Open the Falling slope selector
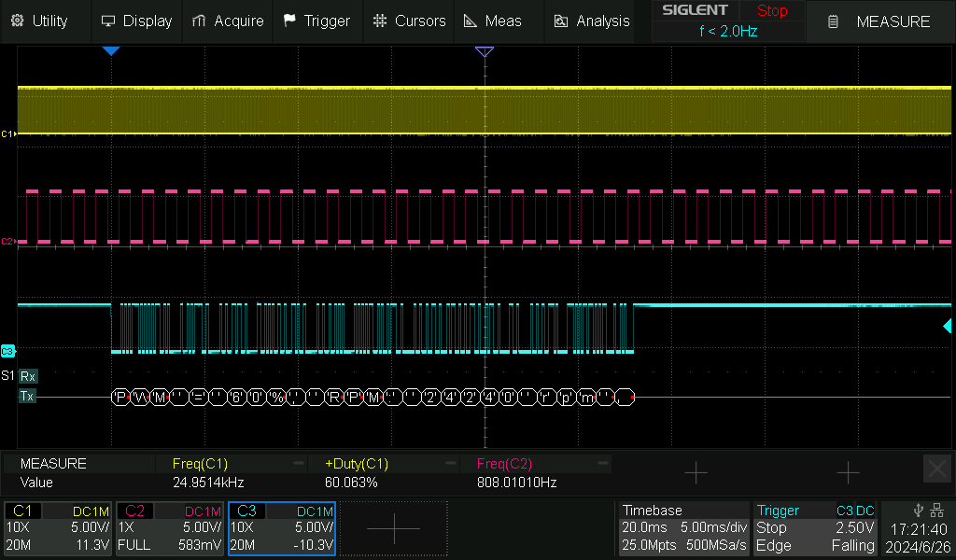Image resolution: width=956 pixels, height=560 pixels. pos(853,545)
